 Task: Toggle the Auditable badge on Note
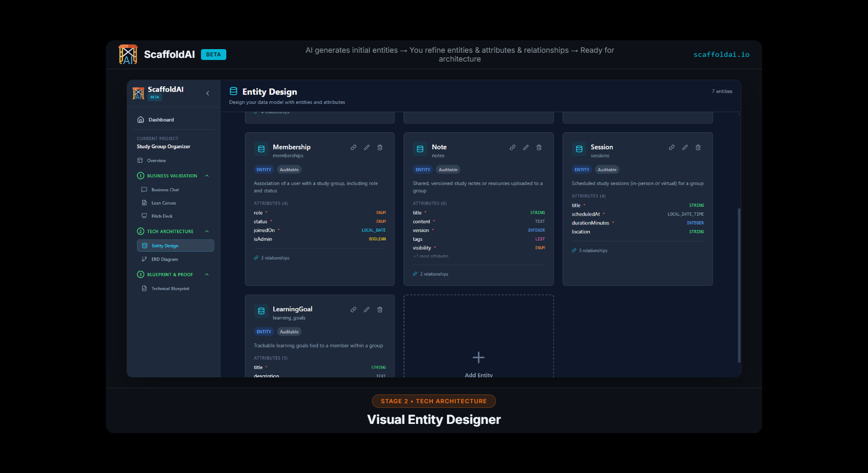[448, 169]
